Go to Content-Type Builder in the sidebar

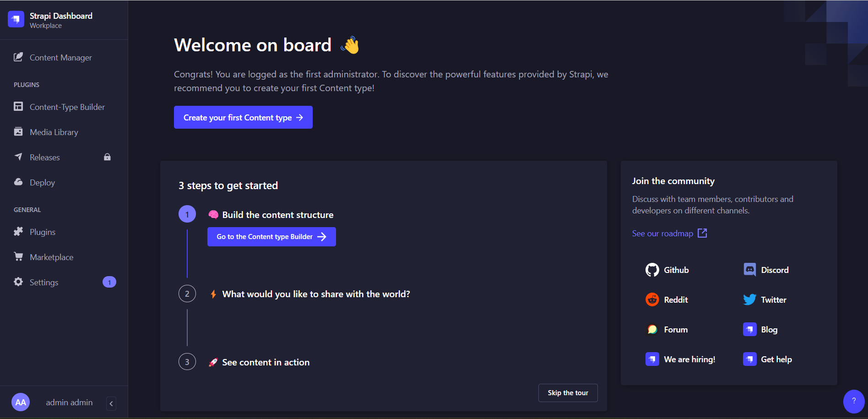point(67,107)
